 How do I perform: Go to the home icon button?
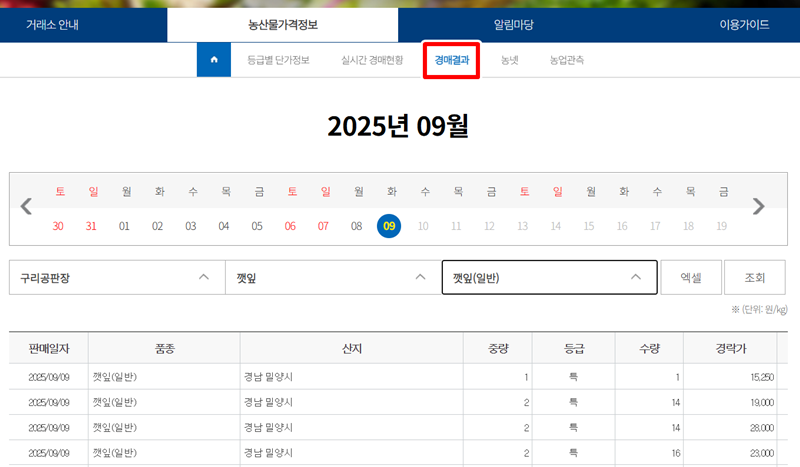pos(214,60)
